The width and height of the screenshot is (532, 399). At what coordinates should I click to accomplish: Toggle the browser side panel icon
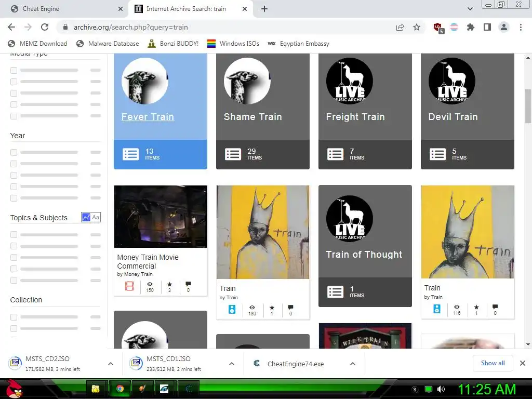(x=487, y=27)
